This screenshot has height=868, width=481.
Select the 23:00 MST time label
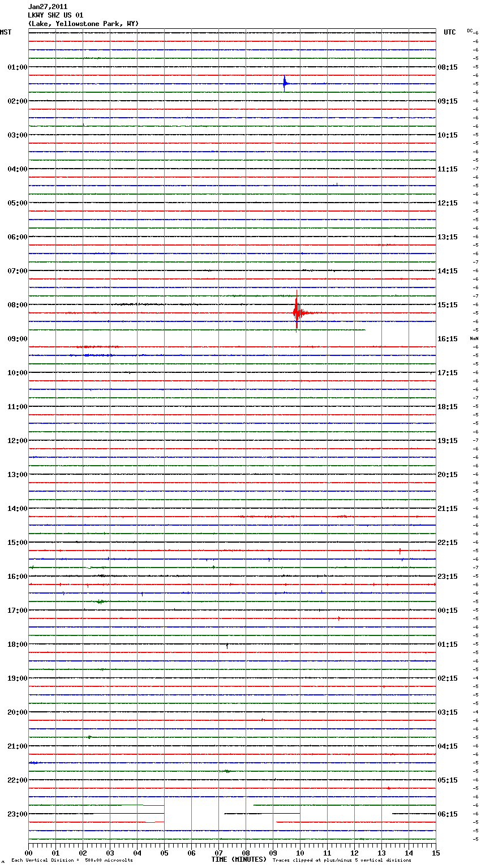pyautogui.click(x=17, y=814)
